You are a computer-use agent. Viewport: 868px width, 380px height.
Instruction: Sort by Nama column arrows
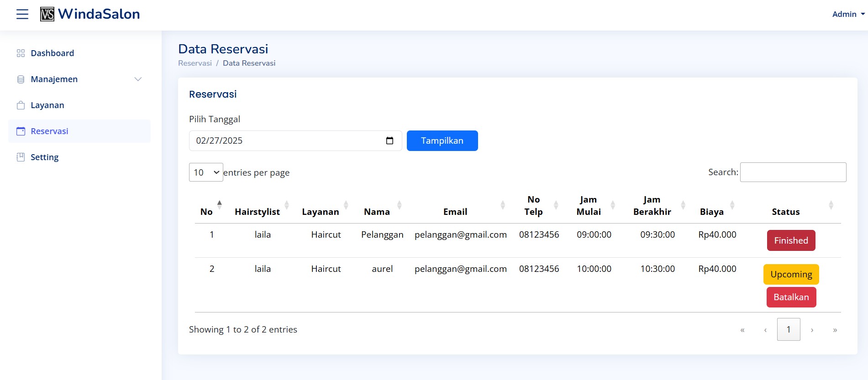[400, 205]
